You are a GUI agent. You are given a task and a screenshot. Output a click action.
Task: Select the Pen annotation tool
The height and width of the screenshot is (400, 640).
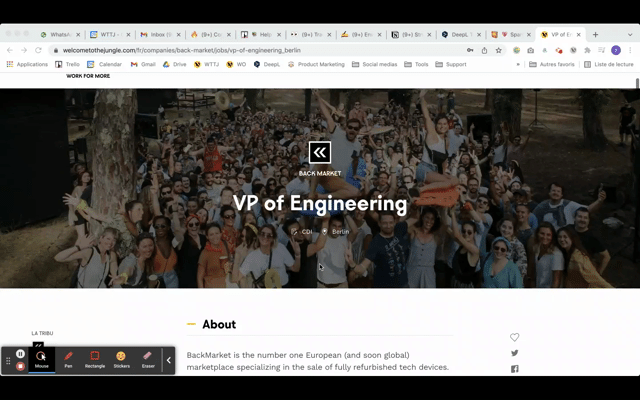click(x=68, y=359)
